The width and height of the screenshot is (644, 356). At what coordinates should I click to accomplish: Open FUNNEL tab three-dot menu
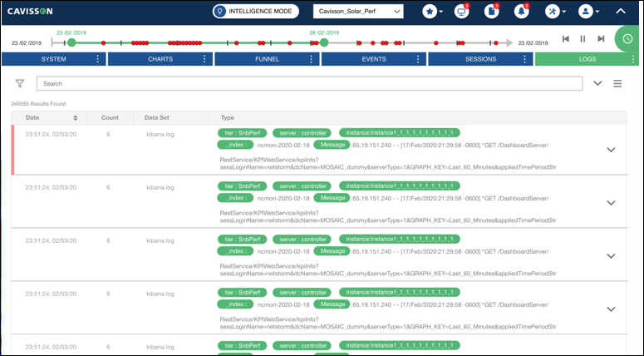click(x=312, y=59)
